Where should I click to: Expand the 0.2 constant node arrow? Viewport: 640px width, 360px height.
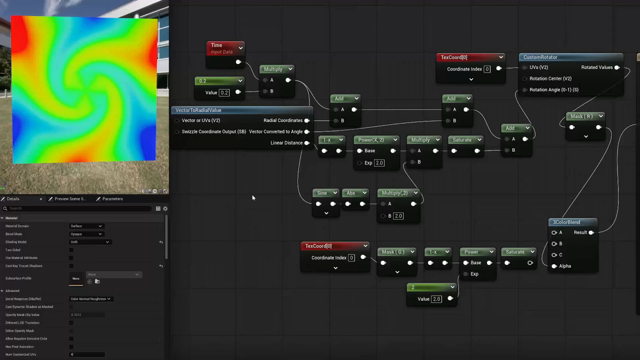[240, 81]
